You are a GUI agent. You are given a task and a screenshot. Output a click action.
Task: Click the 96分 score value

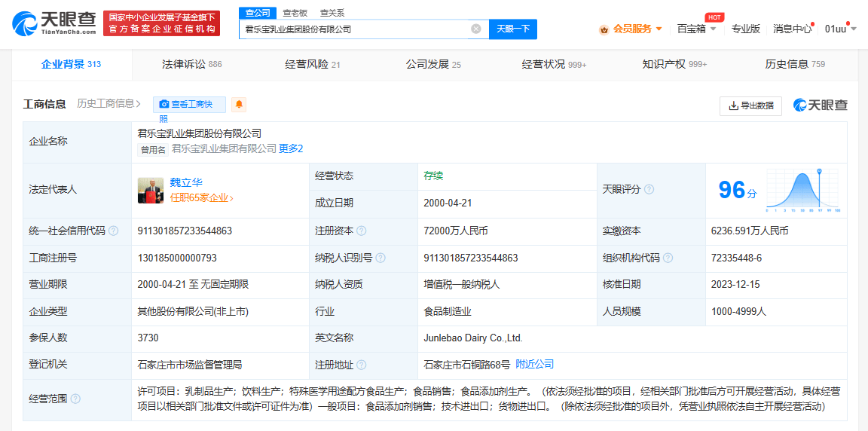tap(736, 191)
